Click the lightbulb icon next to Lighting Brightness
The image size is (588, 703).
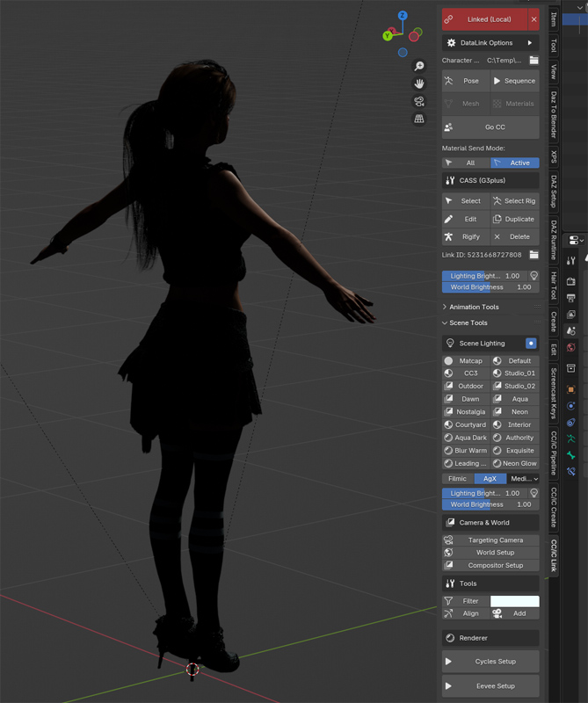click(534, 276)
